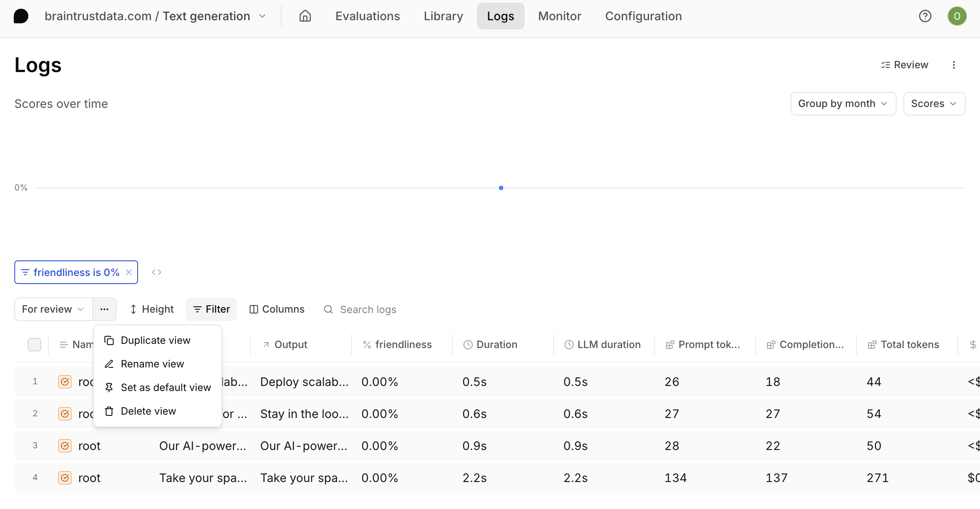Click the Search logs field
This screenshot has width=980, height=509.
click(368, 310)
